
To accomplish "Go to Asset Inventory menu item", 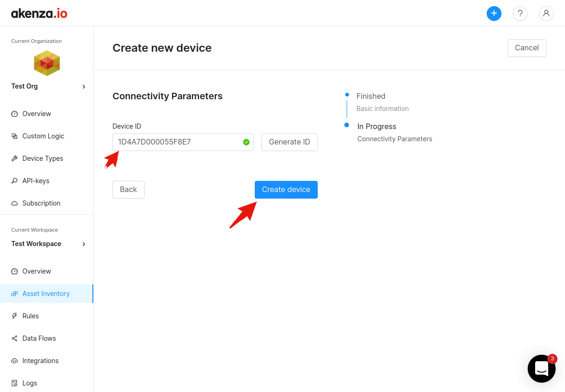I will [x=46, y=294].
